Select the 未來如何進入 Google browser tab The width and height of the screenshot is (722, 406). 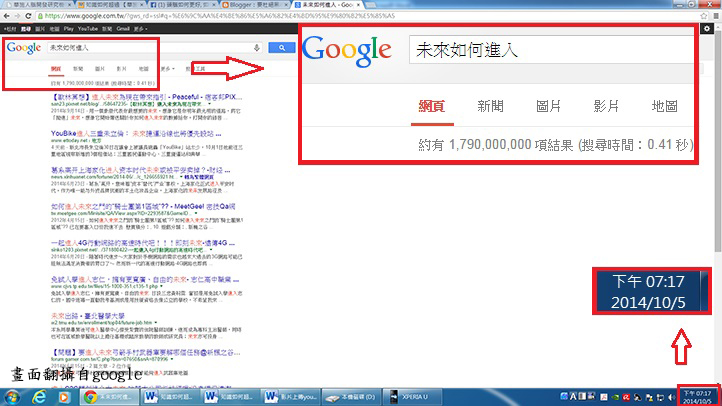coord(327,5)
